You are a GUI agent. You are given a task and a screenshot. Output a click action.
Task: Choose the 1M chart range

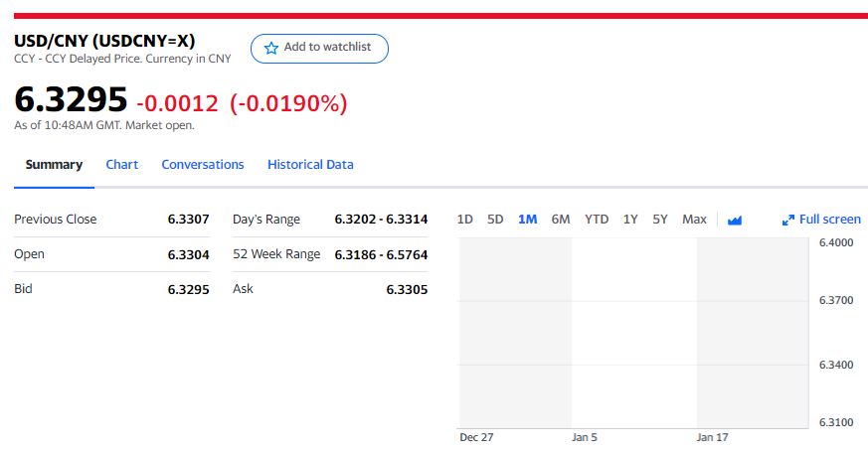527,220
